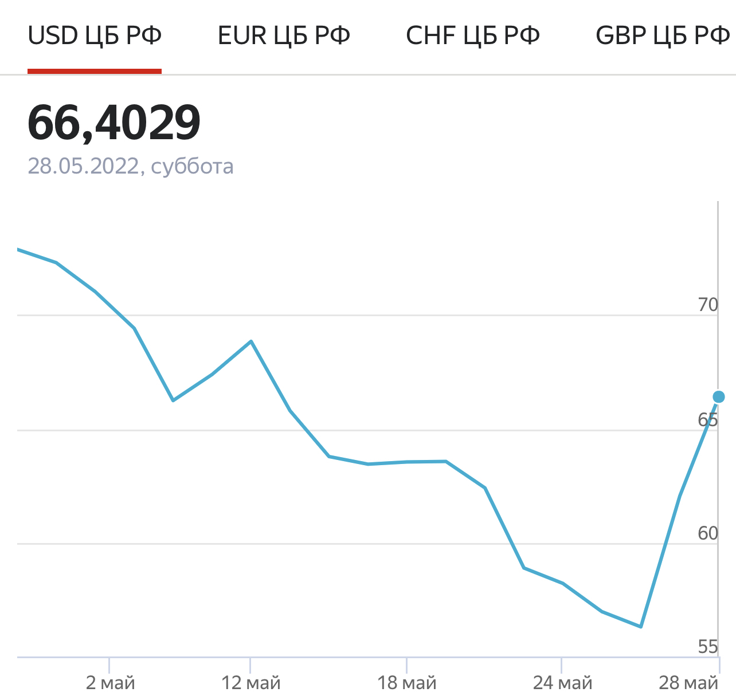Click the red underline beneath the USD tab
Image resolution: width=736 pixels, height=700 pixels.
95,71
